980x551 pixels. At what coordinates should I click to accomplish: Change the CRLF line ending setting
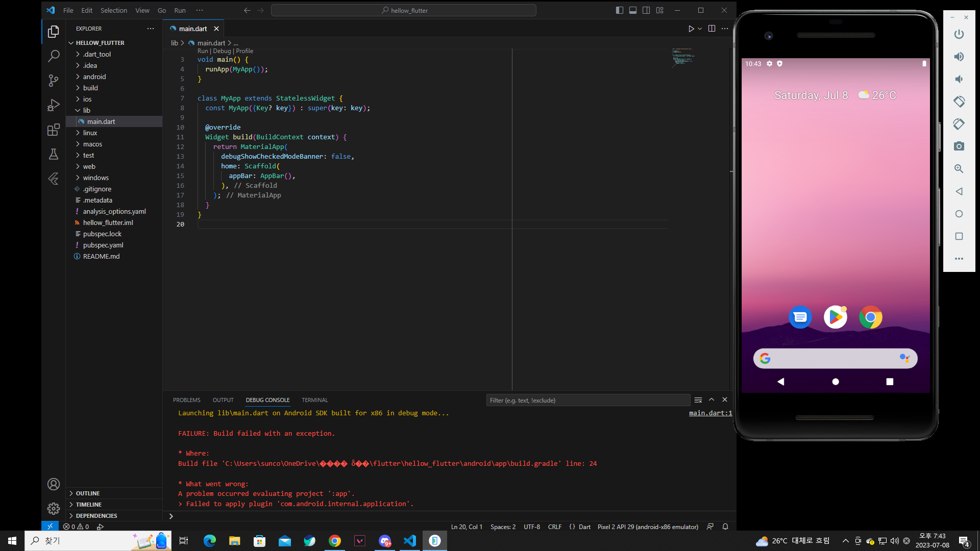[x=554, y=527]
